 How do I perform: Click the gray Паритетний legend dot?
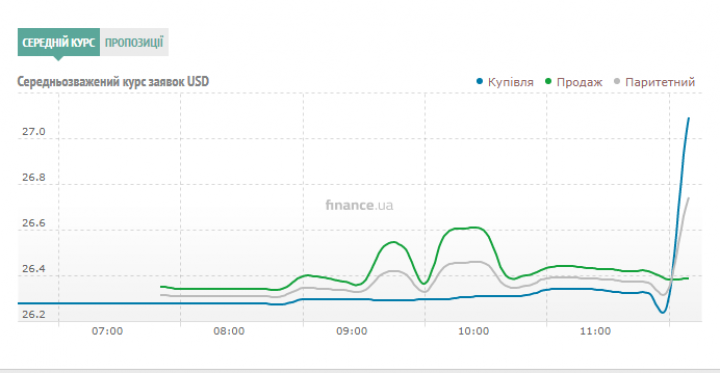617,82
